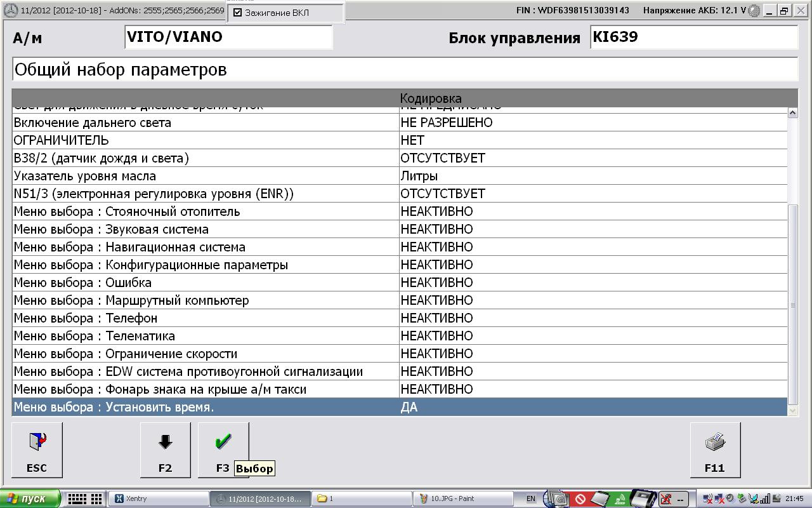Toggle the Зажигание ВКЛ checkbox
Screen dimensions: 812x508
click(x=238, y=13)
